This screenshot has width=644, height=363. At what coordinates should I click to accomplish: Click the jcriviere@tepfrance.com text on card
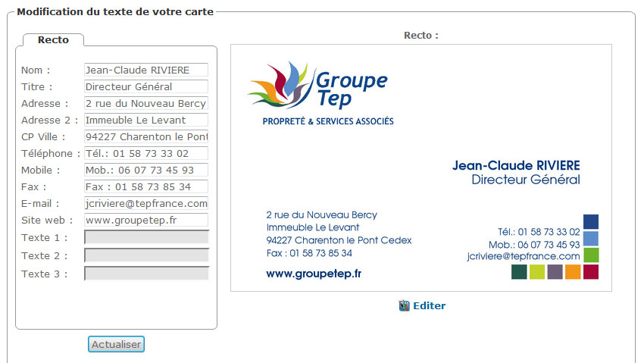[x=524, y=256]
